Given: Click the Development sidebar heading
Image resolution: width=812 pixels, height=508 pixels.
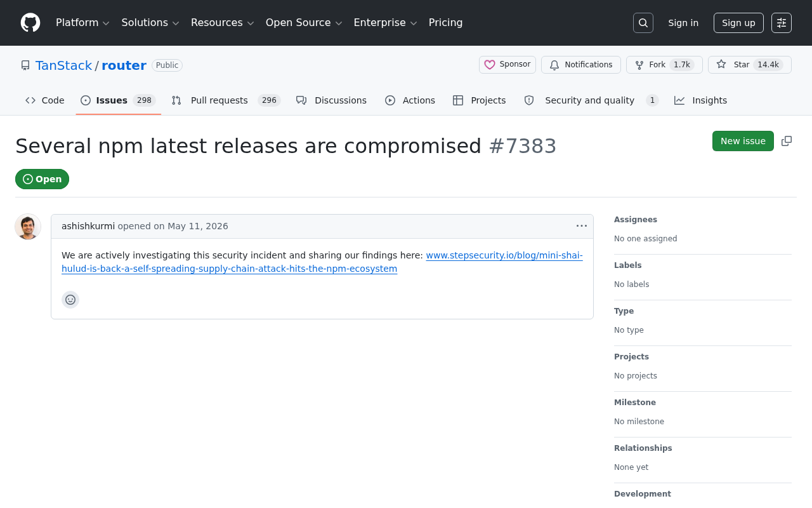Looking at the screenshot, I should (x=643, y=494).
